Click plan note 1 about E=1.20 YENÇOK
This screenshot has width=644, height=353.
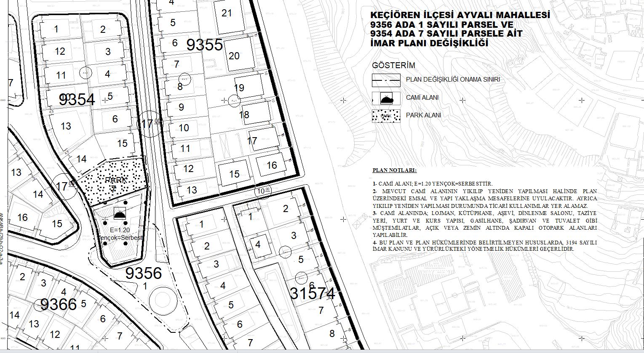coord(433,184)
